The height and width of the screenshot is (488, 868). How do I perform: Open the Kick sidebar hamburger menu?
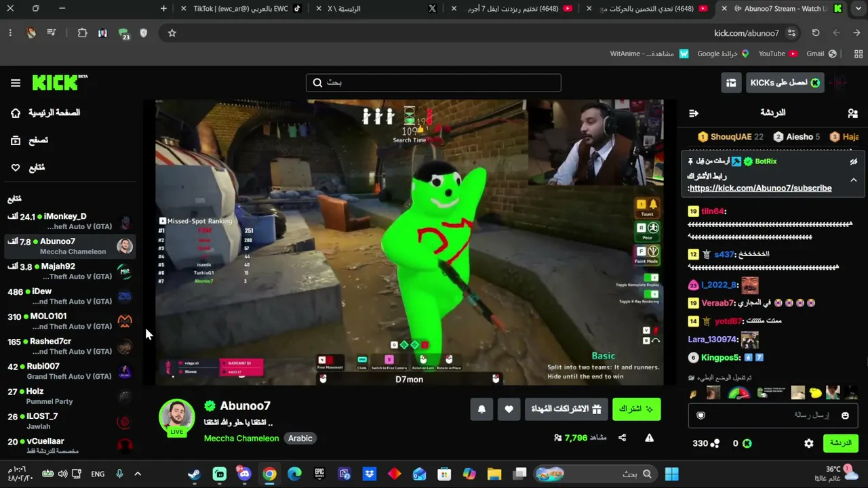point(16,83)
